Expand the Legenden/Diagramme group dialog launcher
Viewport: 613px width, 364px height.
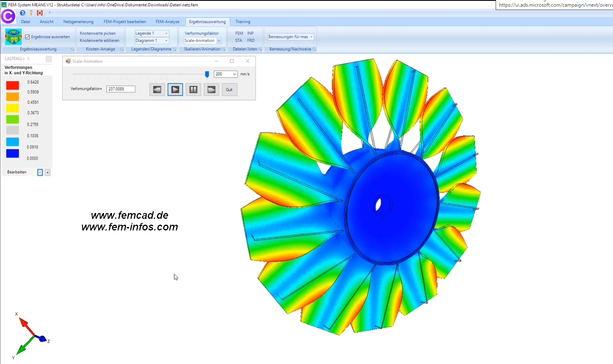(175, 50)
